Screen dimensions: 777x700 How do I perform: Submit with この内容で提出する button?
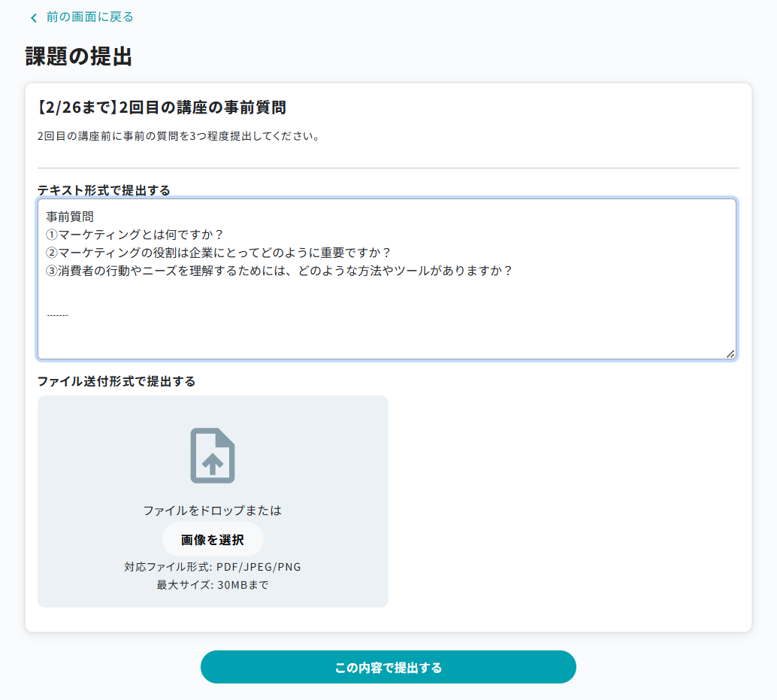(x=388, y=667)
